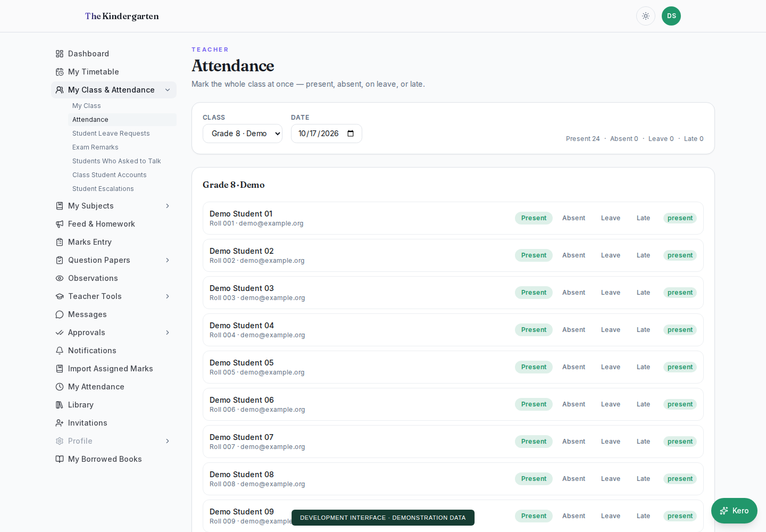Mark Demo Student 05 as Absent
The image size is (766, 532).
tap(573, 367)
